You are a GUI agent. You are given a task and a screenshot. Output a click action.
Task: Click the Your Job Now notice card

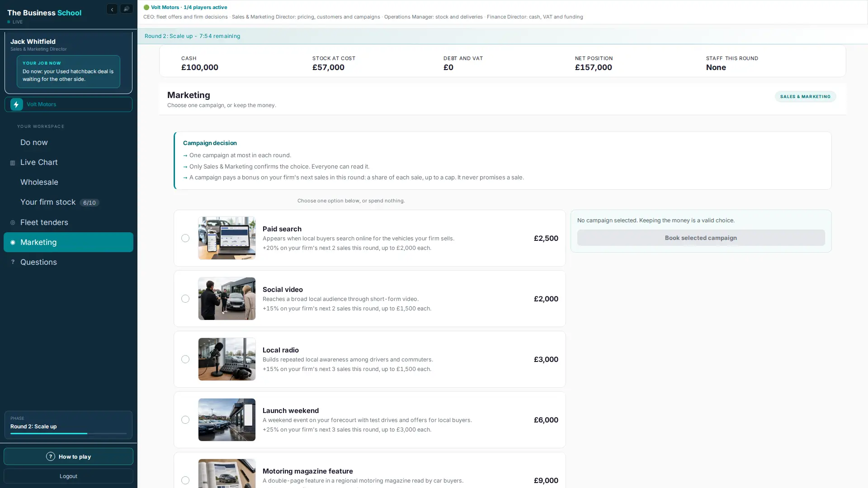pyautogui.click(x=68, y=71)
